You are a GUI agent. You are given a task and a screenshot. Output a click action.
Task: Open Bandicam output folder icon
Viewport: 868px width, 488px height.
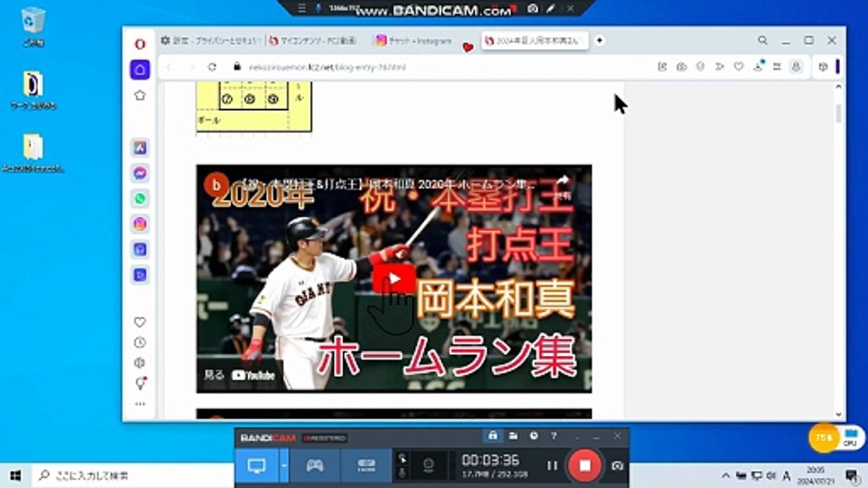point(513,436)
